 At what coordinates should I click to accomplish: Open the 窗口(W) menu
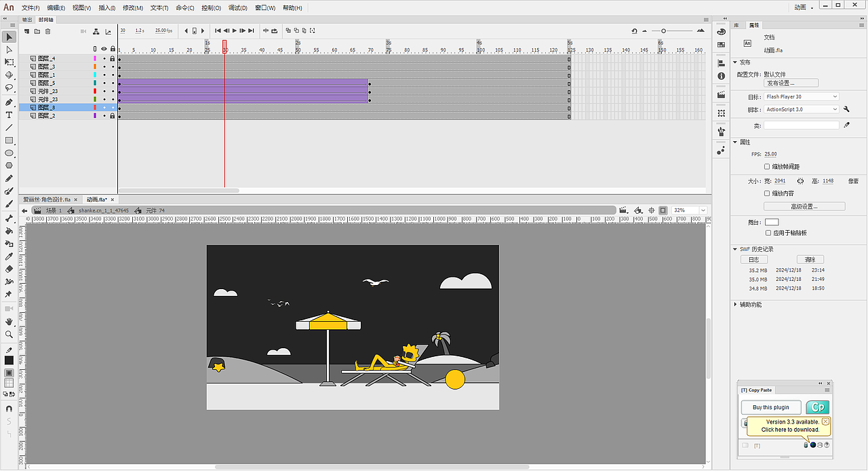(265, 7)
